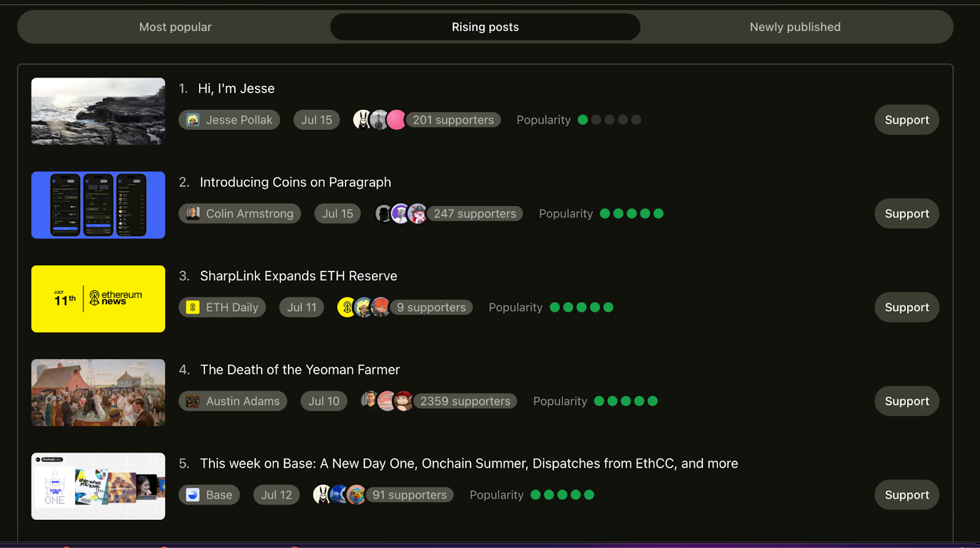Click Austin Adams author avatar icon
The image size is (980, 548).
pyautogui.click(x=193, y=401)
